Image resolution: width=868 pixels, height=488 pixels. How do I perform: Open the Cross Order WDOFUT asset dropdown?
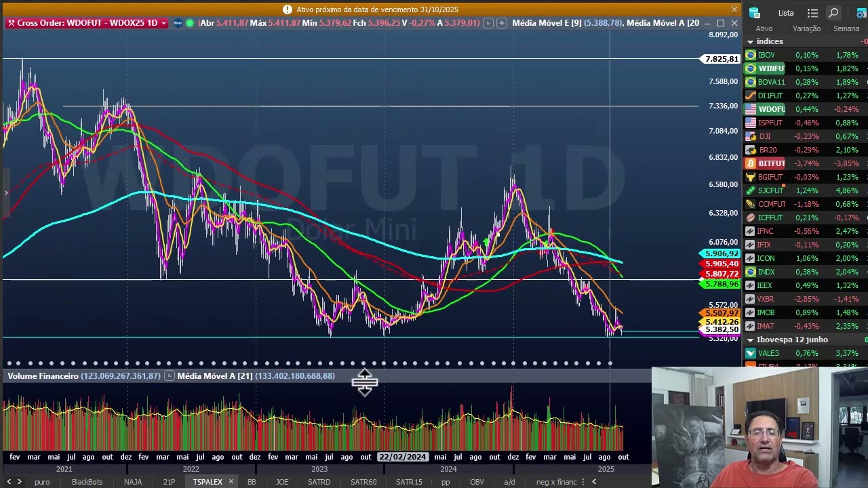pos(163,23)
